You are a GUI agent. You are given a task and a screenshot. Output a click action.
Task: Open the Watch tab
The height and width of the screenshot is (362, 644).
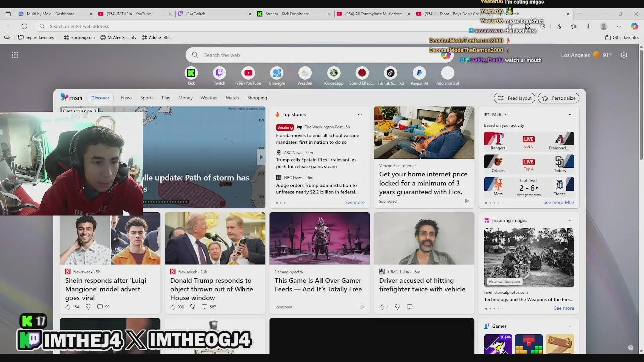point(232,98)
